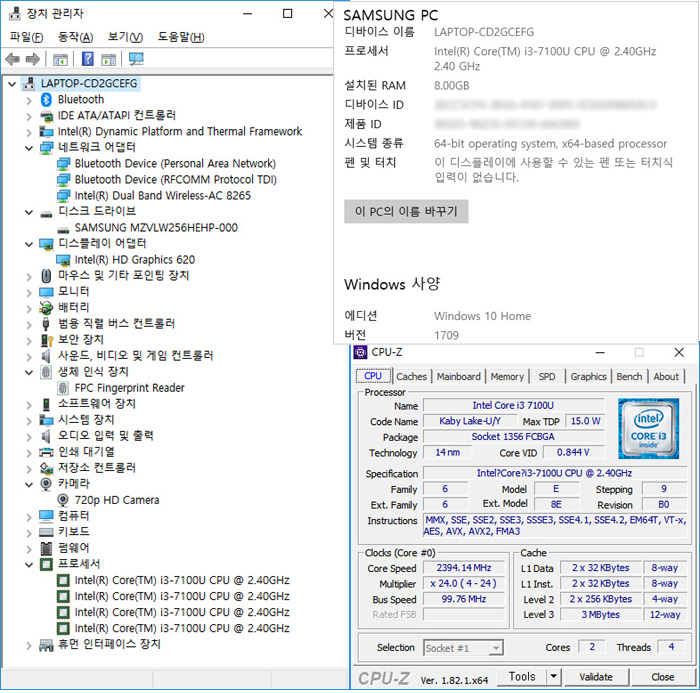Select the first i3-7100U processor entry

pos(182,580)
